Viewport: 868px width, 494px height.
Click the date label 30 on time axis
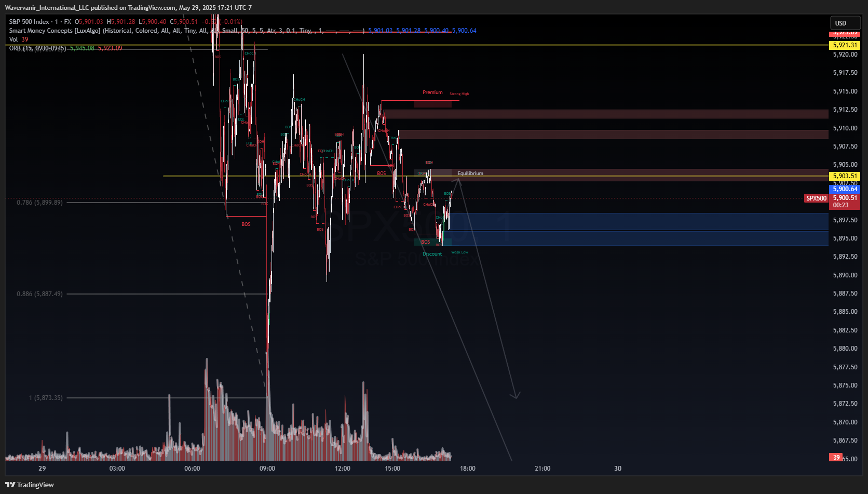coord(618,469)
